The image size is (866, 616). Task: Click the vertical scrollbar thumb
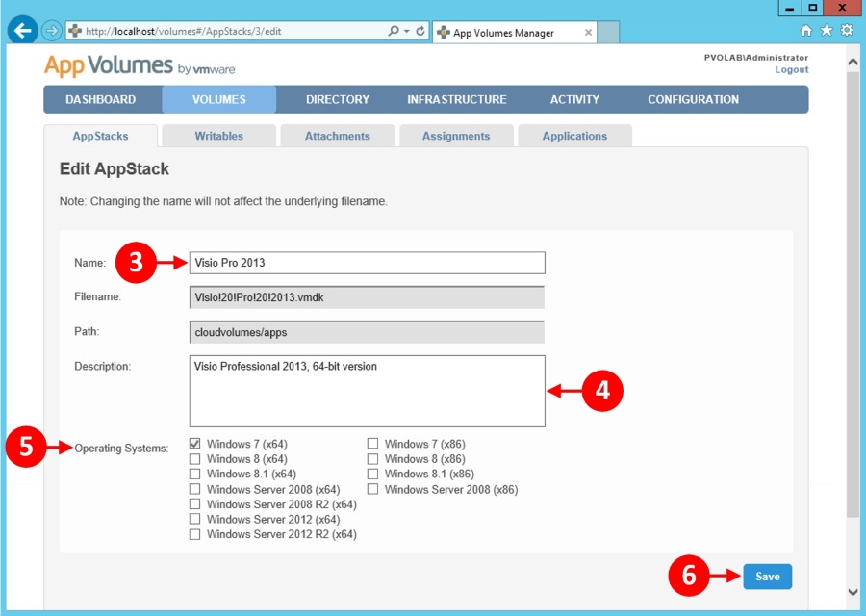click(x=853, y=294)
